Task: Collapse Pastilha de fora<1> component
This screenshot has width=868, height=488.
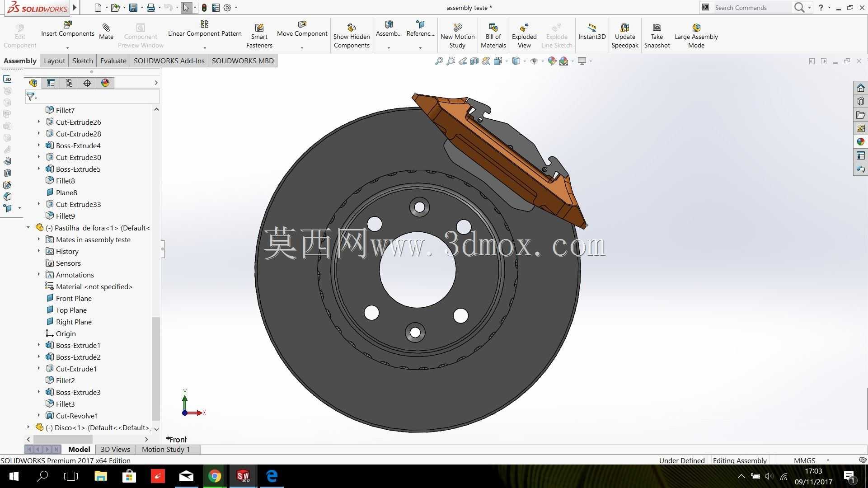Action: 28,228
